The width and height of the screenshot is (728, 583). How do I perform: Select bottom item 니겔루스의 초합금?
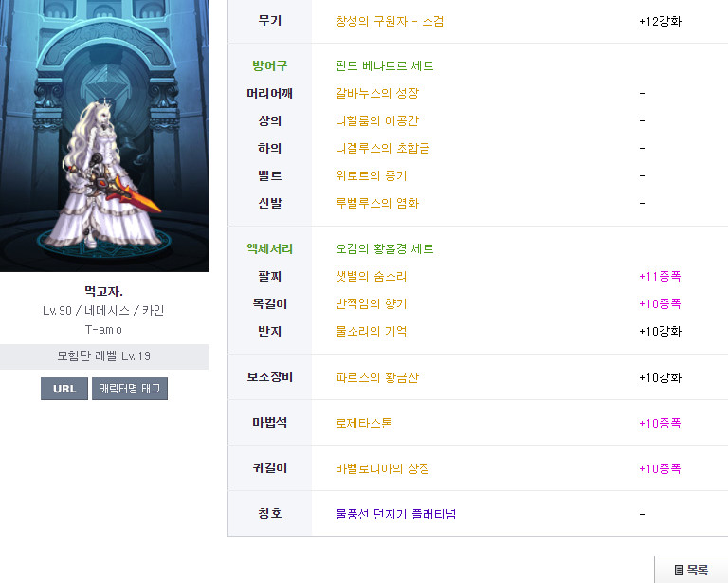tap(383, 149)
